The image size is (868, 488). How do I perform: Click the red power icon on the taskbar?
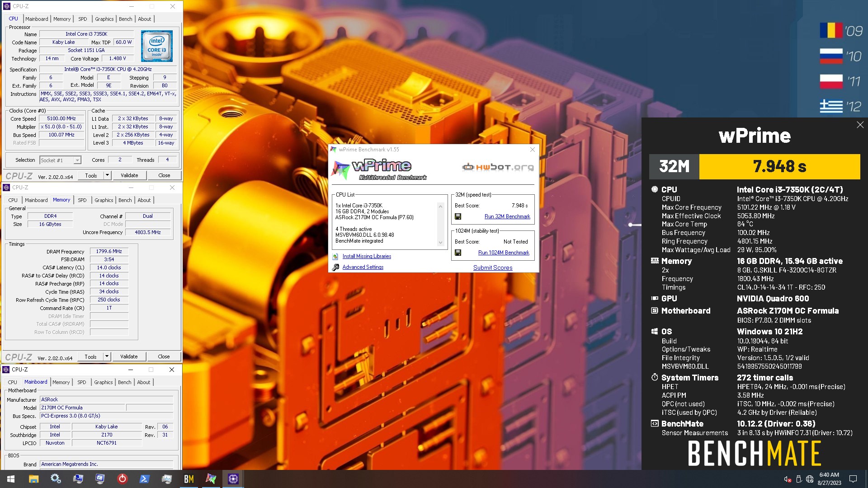pyautogui.click(x=122, y=479)
